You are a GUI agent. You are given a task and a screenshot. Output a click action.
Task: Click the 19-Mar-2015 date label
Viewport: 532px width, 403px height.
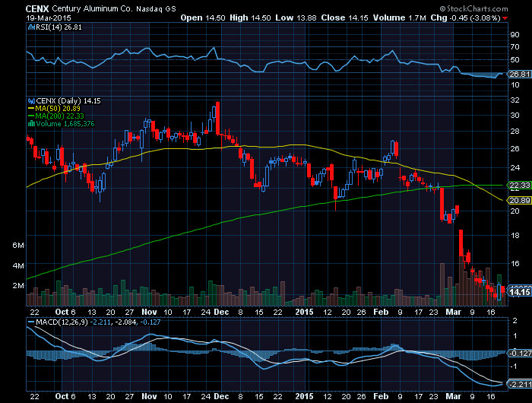point(49,18)
